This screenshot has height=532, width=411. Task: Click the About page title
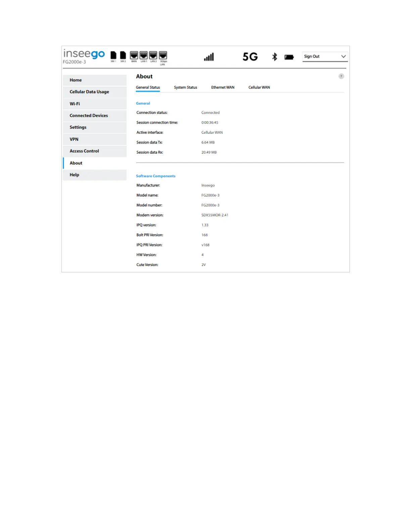pos(144,77)
